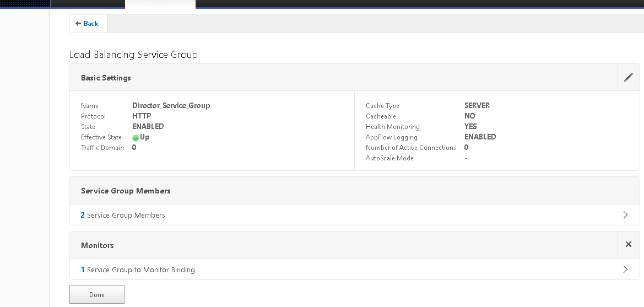Click the Cache Type SERVER value
The width and height of the screenshot is (644, 307).
point(477,105)
